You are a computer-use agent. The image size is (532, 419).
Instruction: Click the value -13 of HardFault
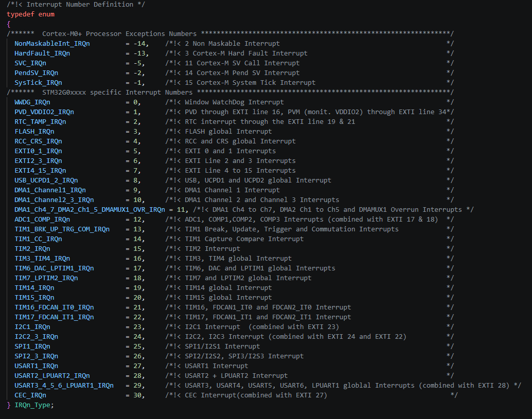[139, 53]
